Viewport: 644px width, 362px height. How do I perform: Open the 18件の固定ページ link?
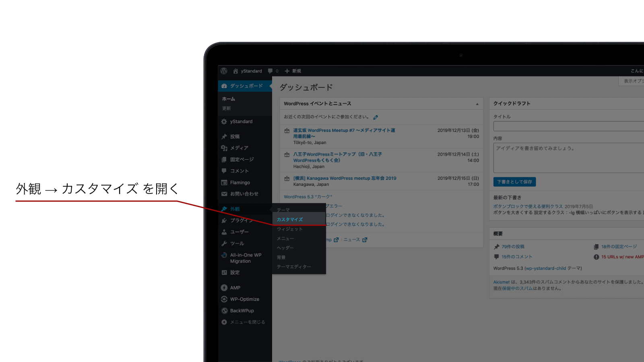pyautogui.click(x=619, y=247)
